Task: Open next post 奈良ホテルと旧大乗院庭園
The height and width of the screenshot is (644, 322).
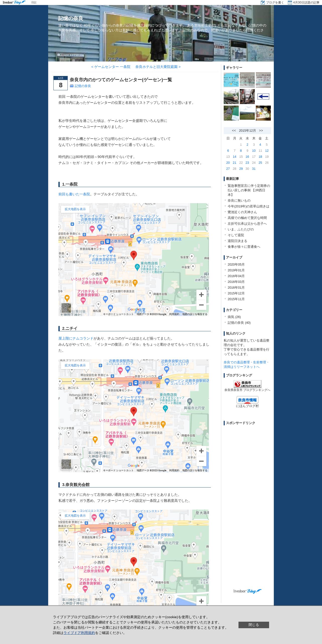Action: point(158,67)
